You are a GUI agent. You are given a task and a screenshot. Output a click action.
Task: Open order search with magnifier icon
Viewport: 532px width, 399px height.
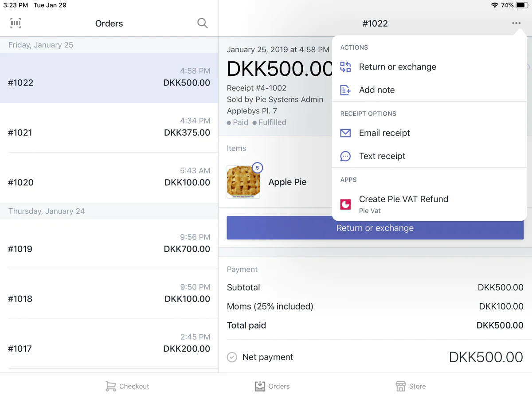(202, 23)
